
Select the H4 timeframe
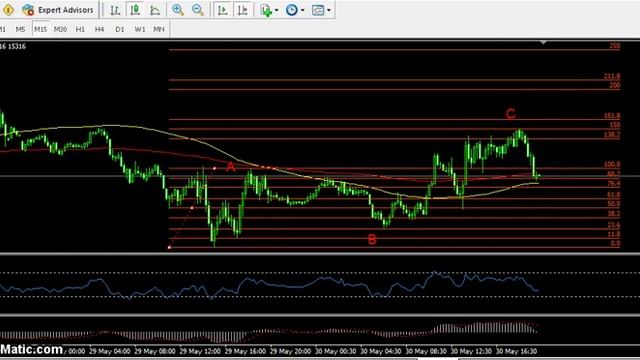[99, 29]
